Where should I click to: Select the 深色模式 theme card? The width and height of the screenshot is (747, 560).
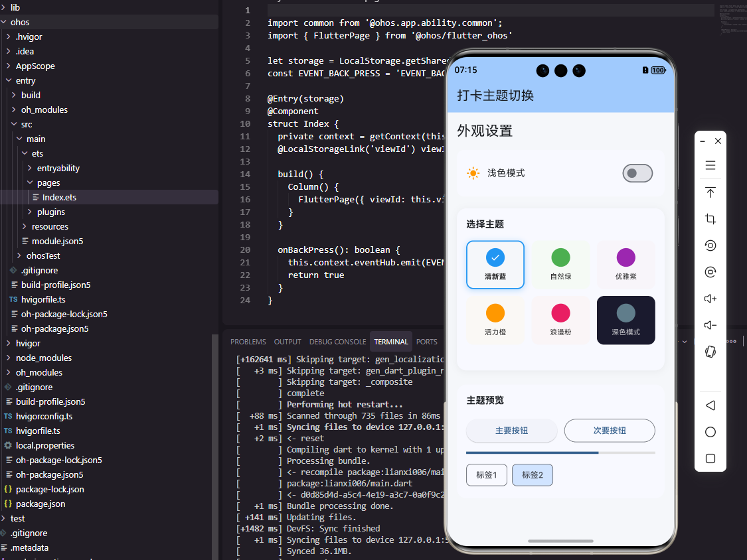click(x=626, y=320)
